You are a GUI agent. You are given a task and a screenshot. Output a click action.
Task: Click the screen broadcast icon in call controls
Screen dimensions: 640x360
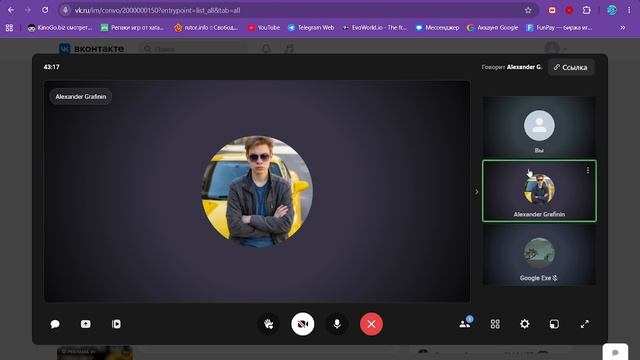[86, 324]
